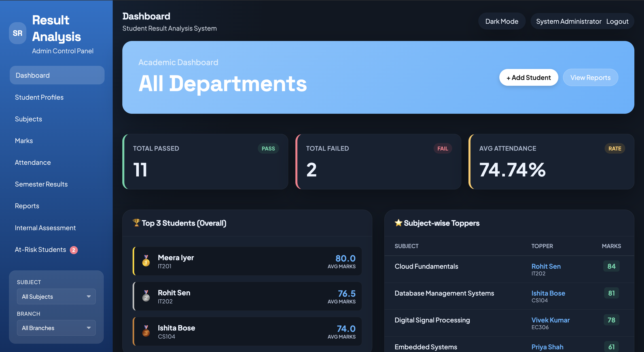The height and width of the screenshot is (352, 644).
Task: Navigate to Marks
Action: (24, 141)
